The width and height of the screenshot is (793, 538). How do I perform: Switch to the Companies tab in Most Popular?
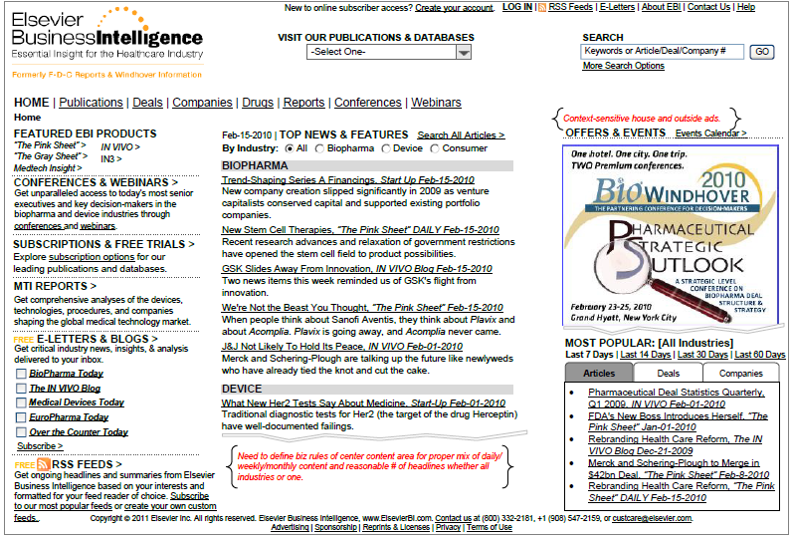point(741,373)
